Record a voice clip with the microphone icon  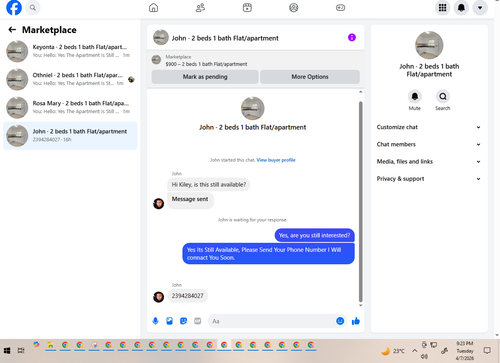point(155,321)
